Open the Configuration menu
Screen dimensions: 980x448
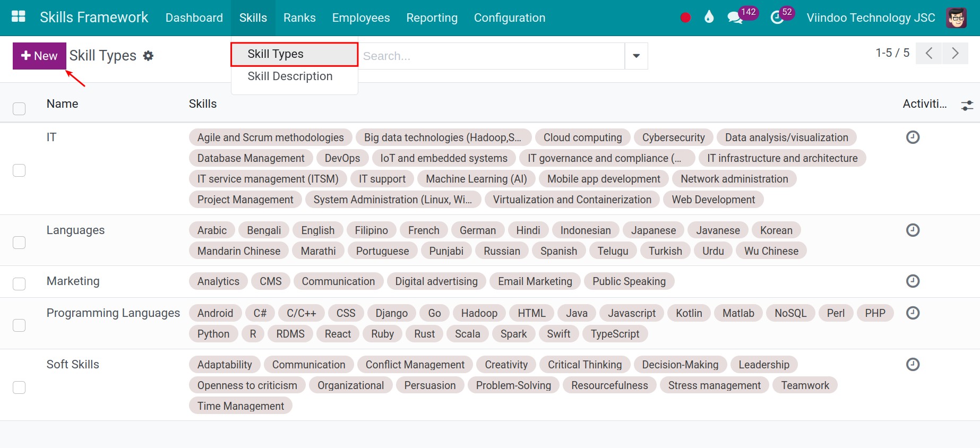click(510, 18)
